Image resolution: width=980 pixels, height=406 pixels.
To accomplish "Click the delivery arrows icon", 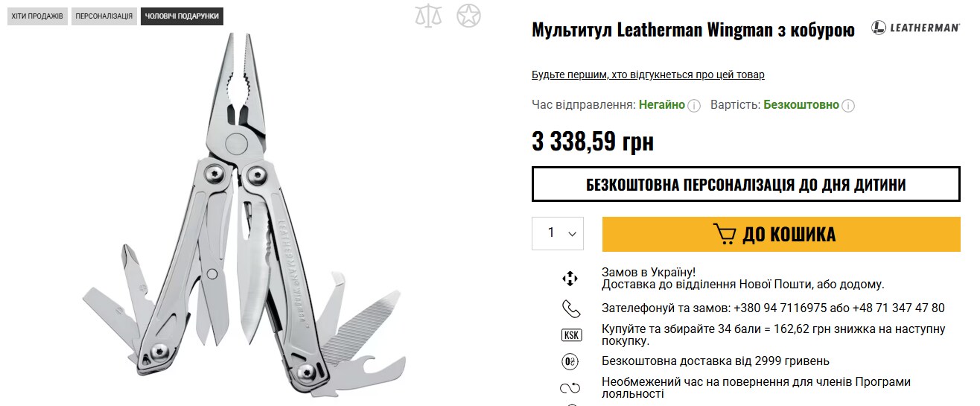I will (570, 279).
